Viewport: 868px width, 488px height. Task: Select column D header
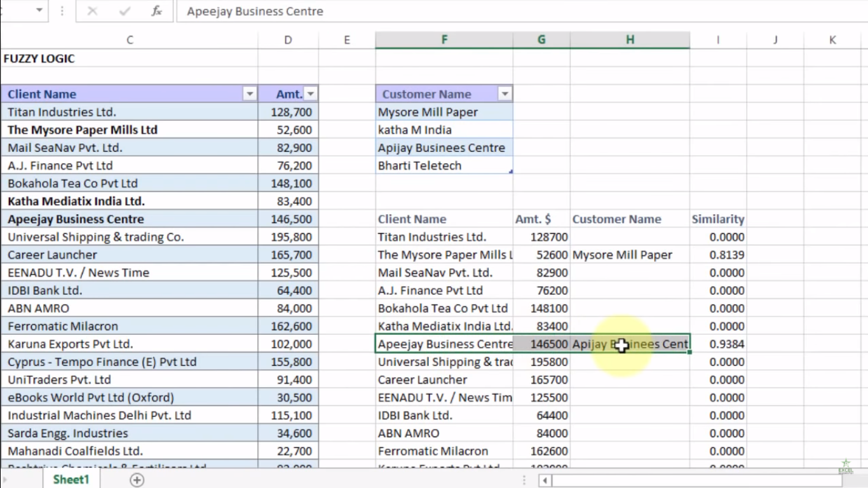tap(288, 40)
